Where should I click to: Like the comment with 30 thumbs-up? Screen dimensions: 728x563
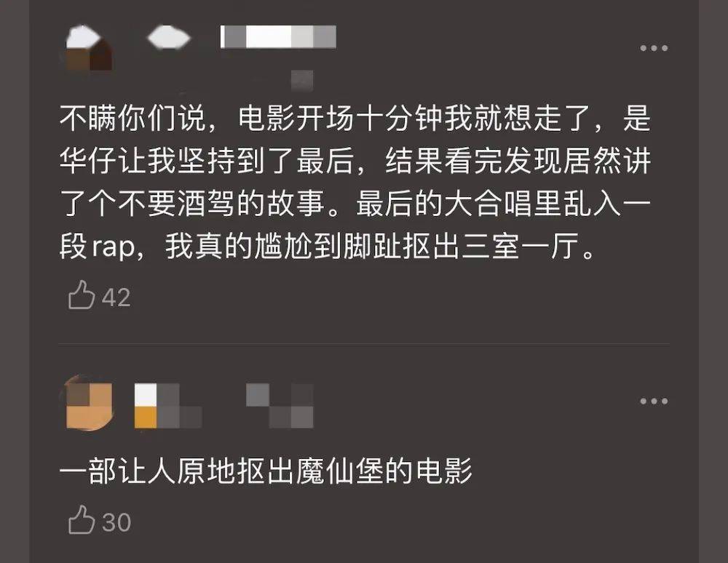[x=82, y=520]
